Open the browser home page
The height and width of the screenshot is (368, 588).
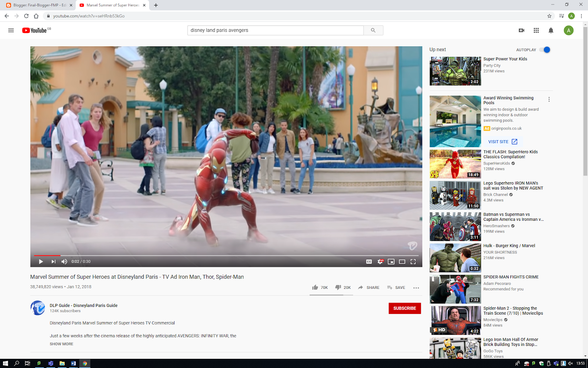[x=36, y=16]
